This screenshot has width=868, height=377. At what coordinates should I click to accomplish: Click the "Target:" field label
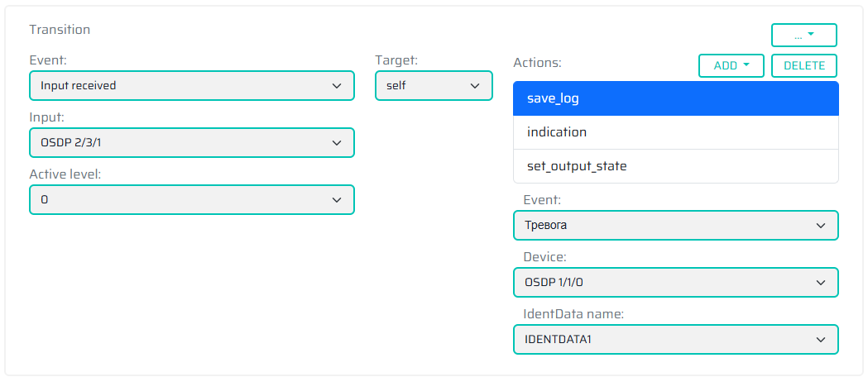point(396,60)
